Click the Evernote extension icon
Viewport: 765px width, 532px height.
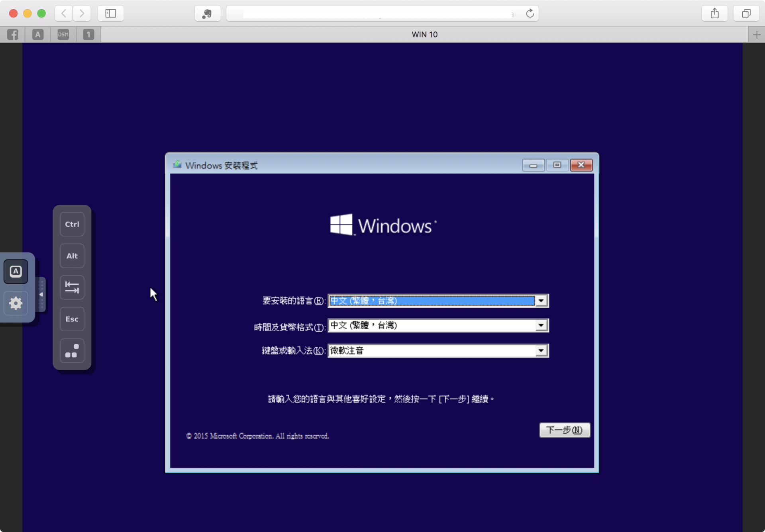click(x=207, y=14)
